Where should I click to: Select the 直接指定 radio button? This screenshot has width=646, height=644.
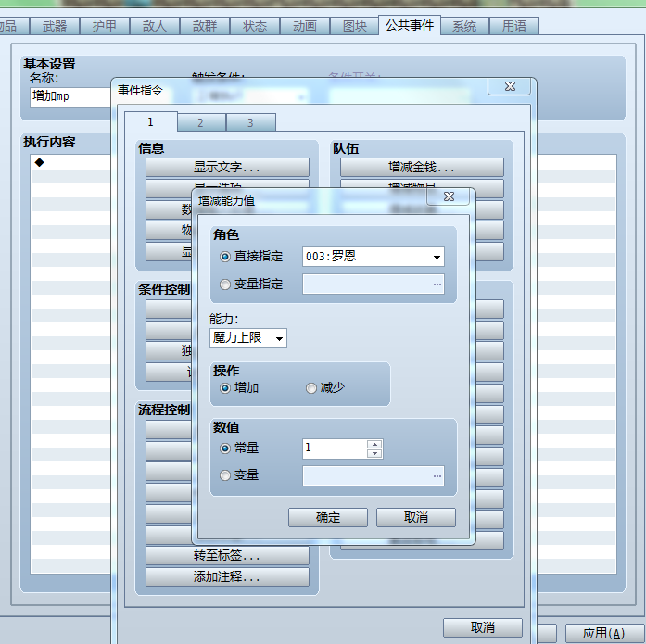point(225,257)
